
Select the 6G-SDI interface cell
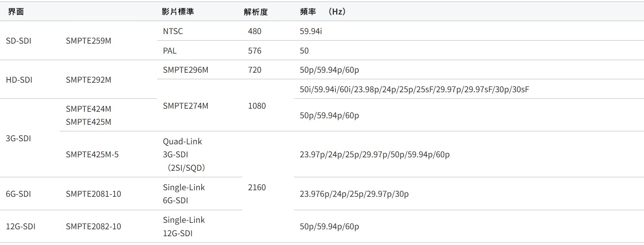(x=18, y=194)
